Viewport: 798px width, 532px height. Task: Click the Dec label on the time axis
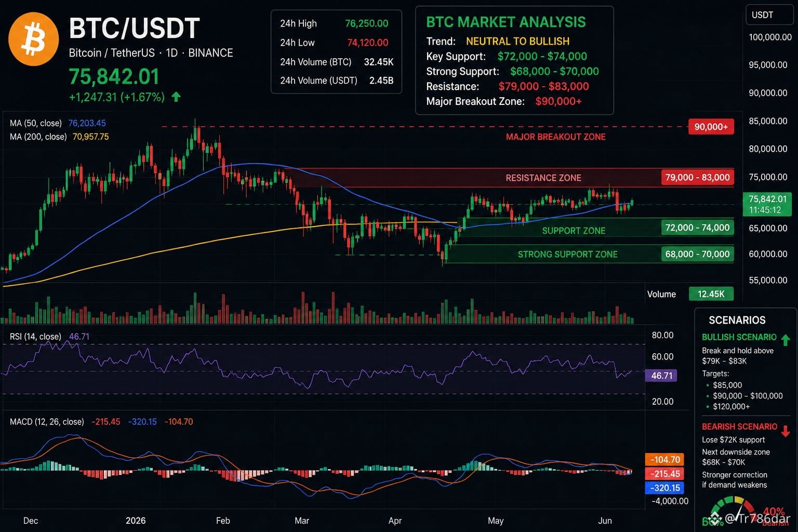[31, 521]
